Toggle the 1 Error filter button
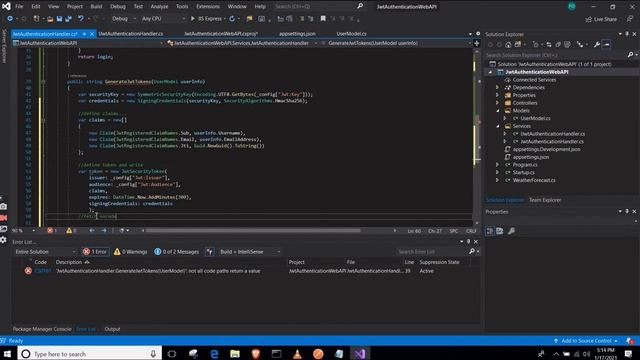The width and height of the screenshot is (640, 360). 95,252
